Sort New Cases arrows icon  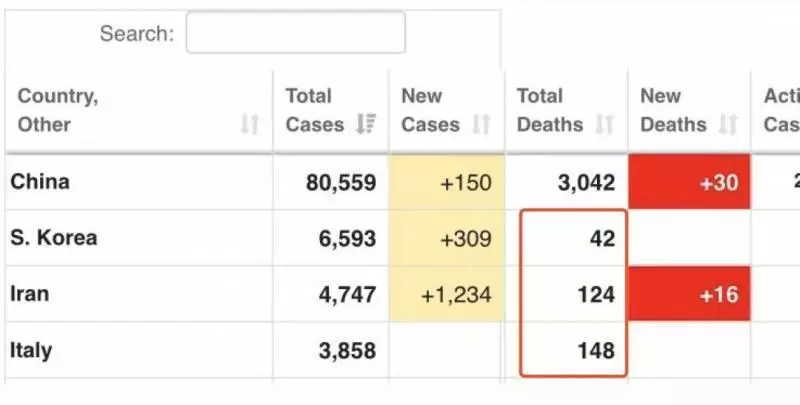[481, 124]
